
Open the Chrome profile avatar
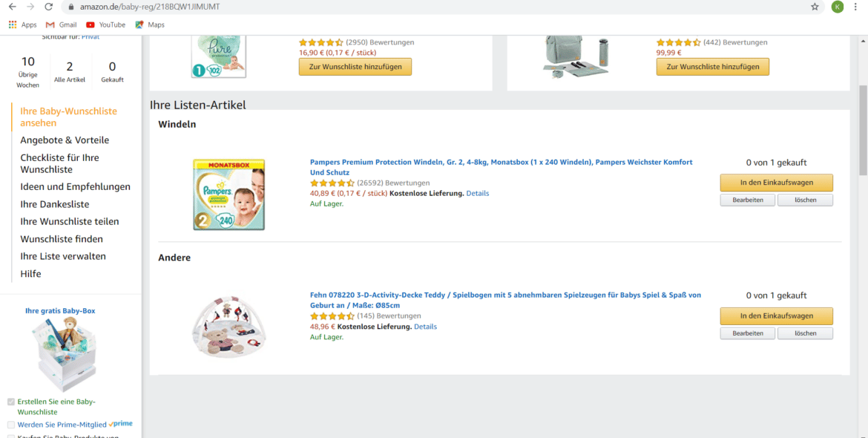(838, 7)
